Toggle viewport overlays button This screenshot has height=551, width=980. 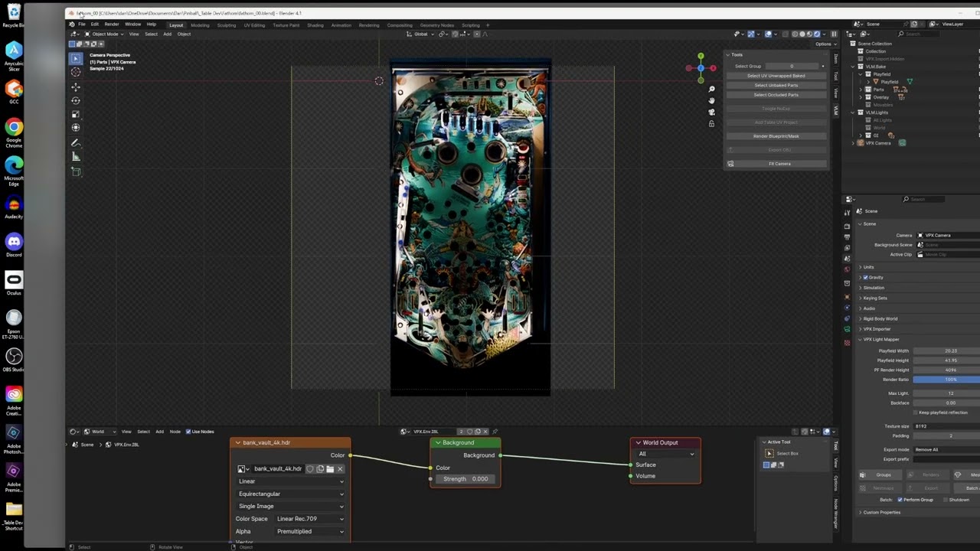pos(769,34)
